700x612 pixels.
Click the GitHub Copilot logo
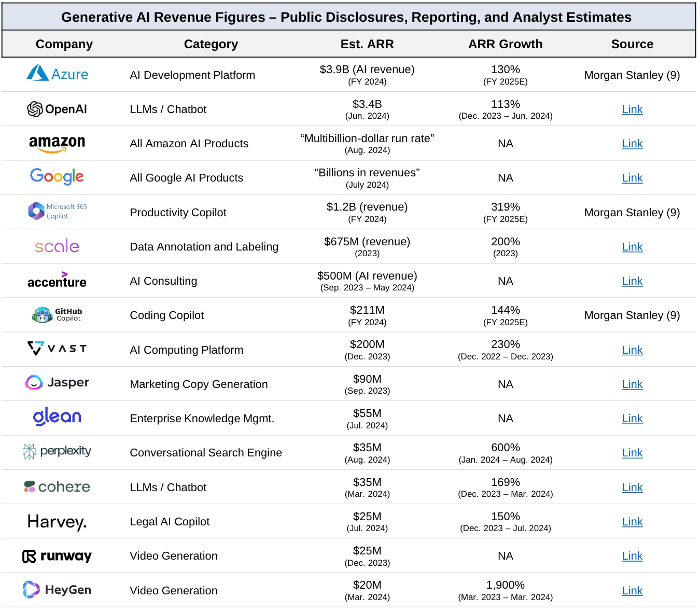(x=57, y=315)
